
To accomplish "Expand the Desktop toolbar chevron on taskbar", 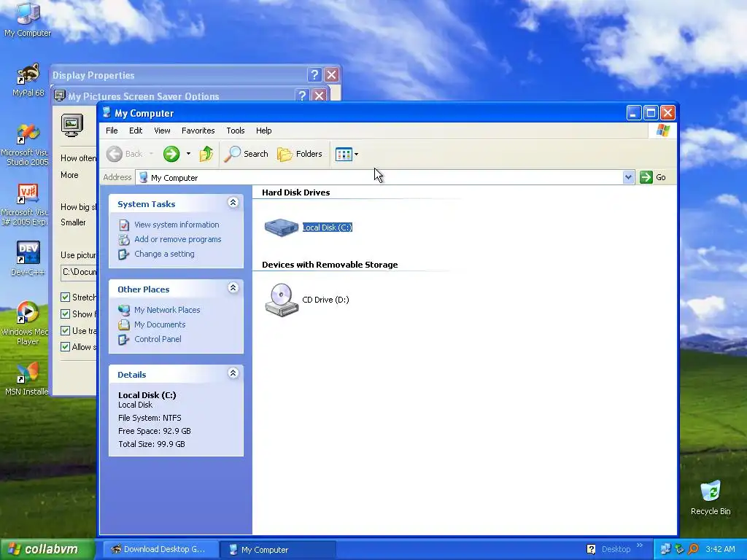I will coord(639,545).
